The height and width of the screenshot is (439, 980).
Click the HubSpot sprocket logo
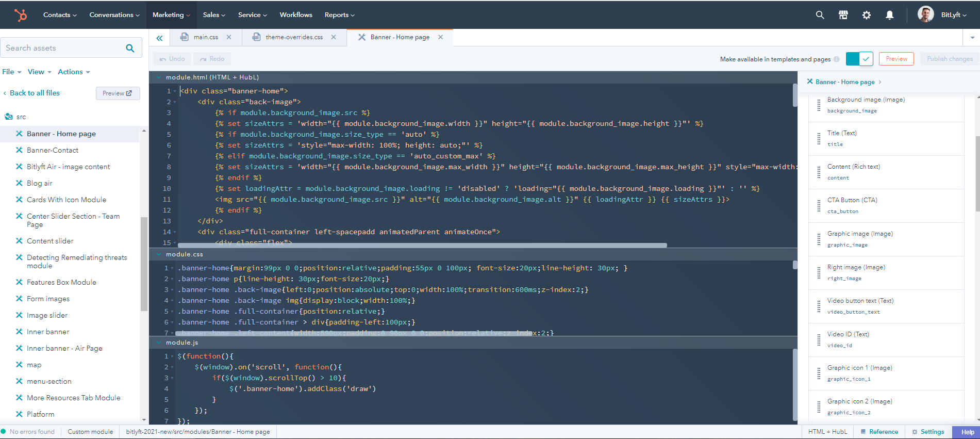(x=21, y=15)
